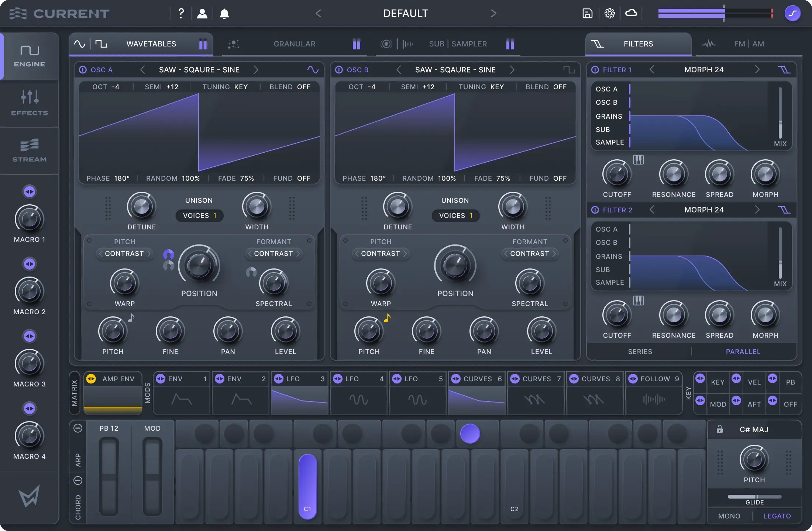This screenshot has height=531, width=812.
Task: Toggle Filter 2 power button
Action: tap(595, 210)
